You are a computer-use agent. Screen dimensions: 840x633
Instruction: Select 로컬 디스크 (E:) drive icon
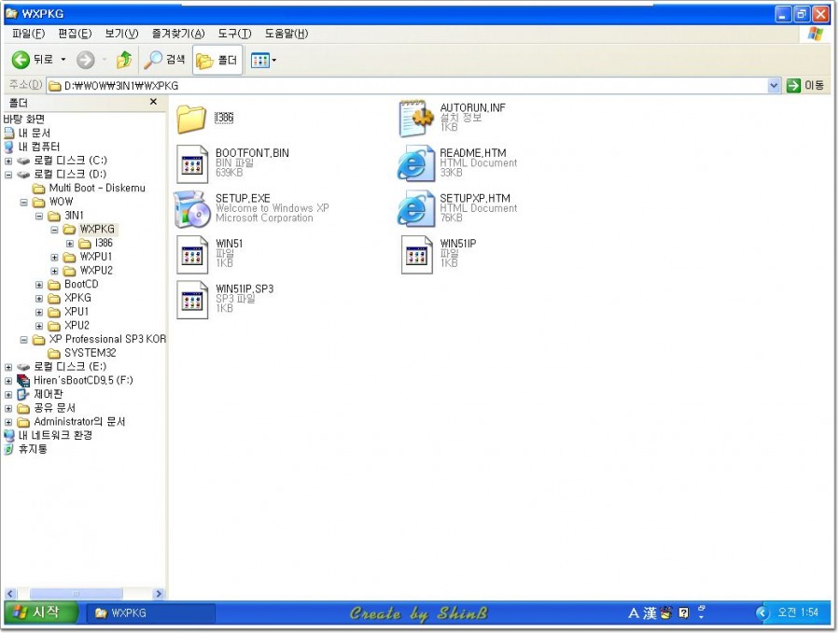(23, 367)
